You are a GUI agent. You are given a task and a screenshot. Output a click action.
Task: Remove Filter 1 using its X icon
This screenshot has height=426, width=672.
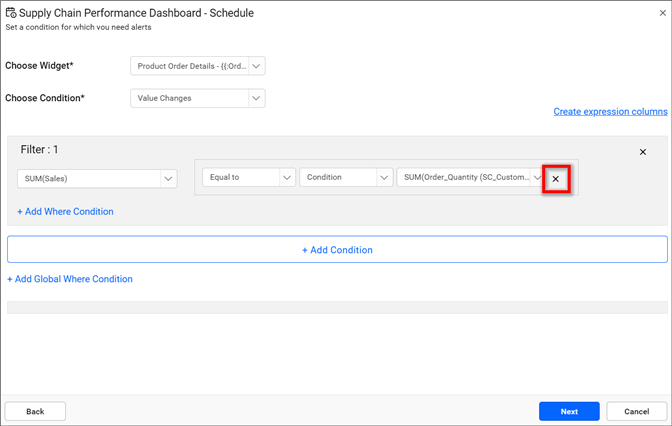click(643, 152)
